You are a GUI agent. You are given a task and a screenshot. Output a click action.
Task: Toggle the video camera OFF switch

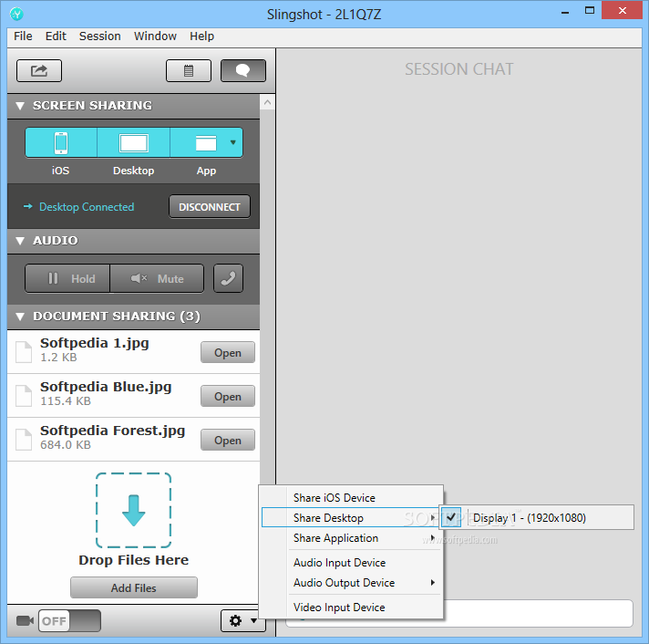click(69, 621)
